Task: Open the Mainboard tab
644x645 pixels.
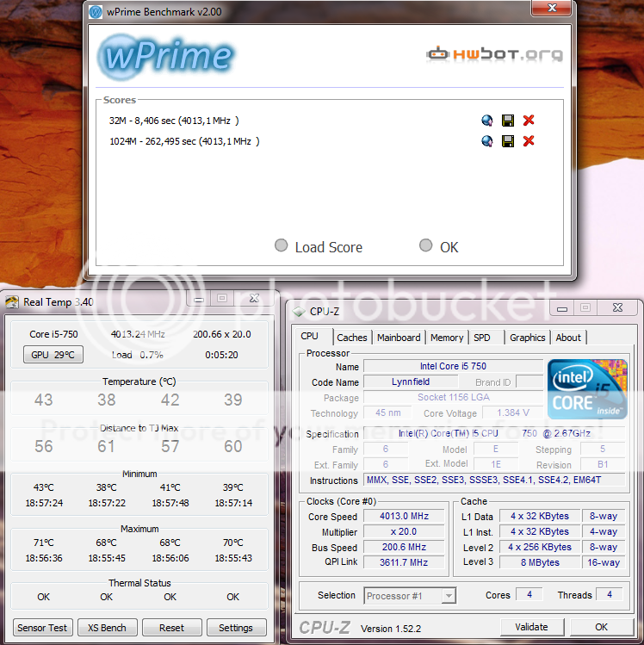Action: click(x=399, y=338)
